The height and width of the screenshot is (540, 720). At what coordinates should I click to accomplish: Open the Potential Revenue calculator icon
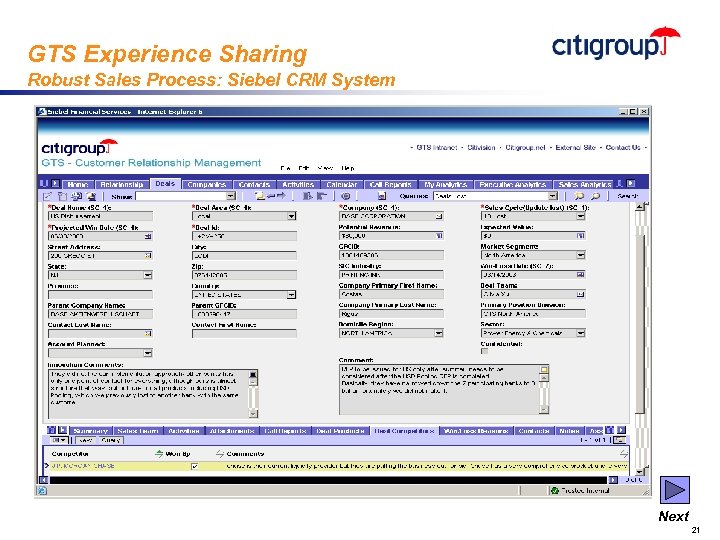pos(439,236)
